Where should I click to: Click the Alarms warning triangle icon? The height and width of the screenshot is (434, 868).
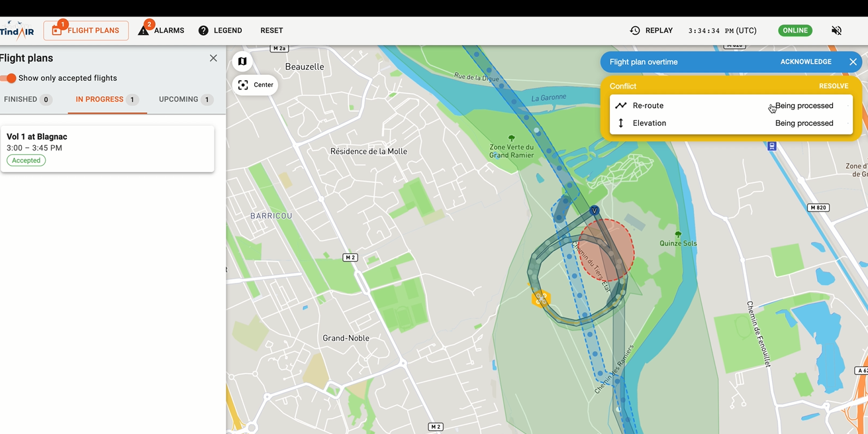[142, 30]
